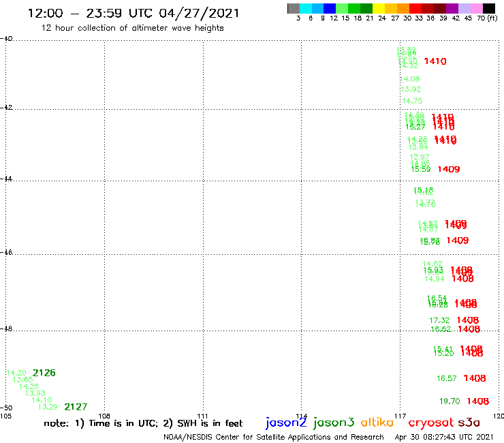
Task: Click the wave height value 13.84
Action: click(418, 147)
